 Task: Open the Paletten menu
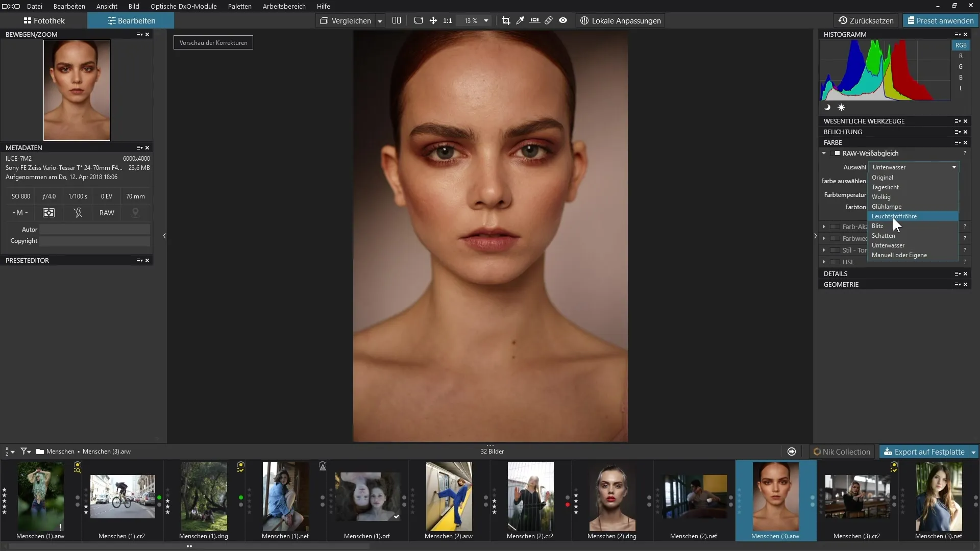pos(239,6)
